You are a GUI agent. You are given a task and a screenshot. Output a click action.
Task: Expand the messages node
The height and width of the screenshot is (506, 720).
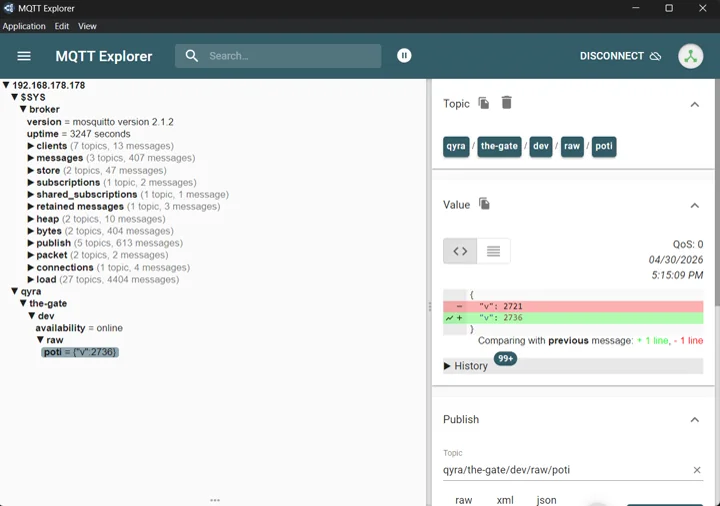tap(31, 158)
